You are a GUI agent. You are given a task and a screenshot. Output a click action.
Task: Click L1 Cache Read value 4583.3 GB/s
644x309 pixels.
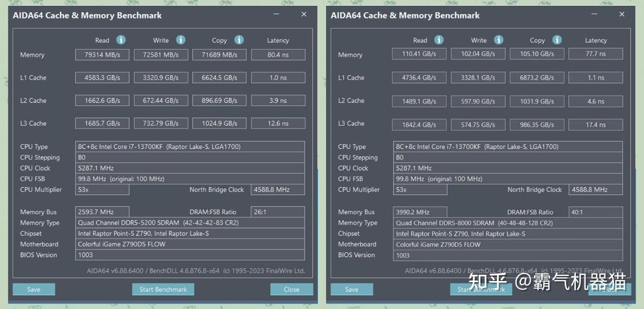102,77
